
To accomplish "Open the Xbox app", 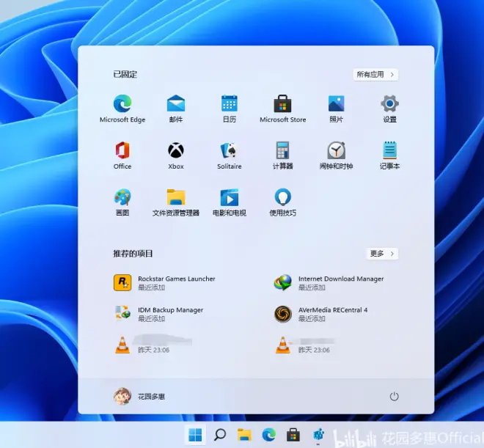I will click(x=176, y=155).
